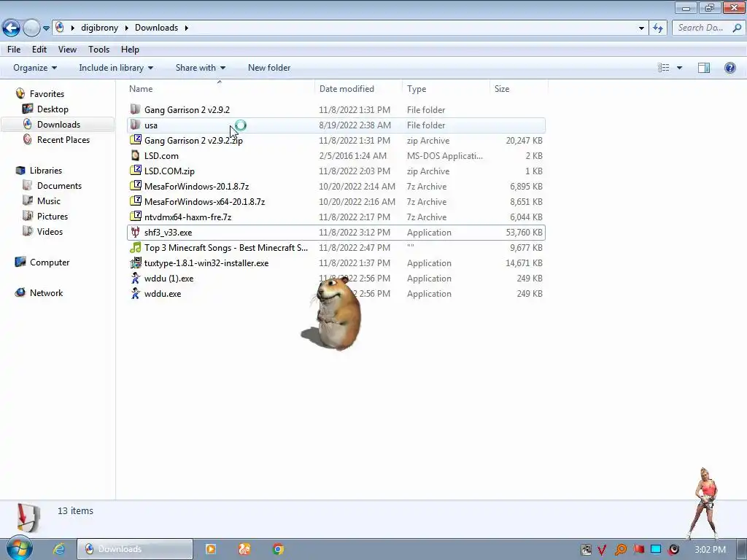Select the wddu.exe file icon

pos(136,293)
